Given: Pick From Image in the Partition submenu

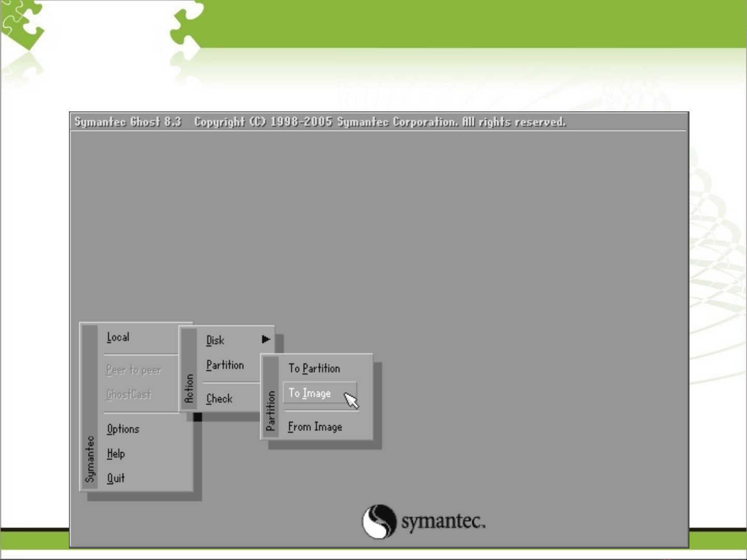Looking at the screenshot, I should [315, 427].
